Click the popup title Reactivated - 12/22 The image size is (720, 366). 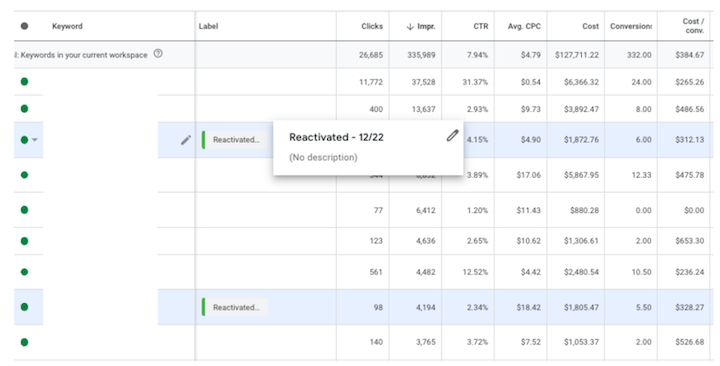tap(336, 137)
